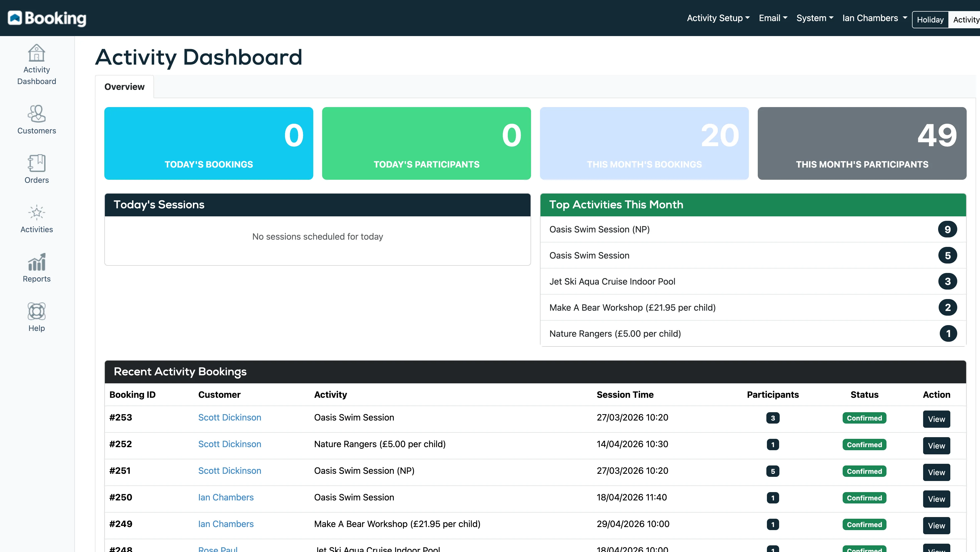Click Oasis Swim Session (NP) top activity row
Viewport: 980px width, 552px height.
point(753,229)
